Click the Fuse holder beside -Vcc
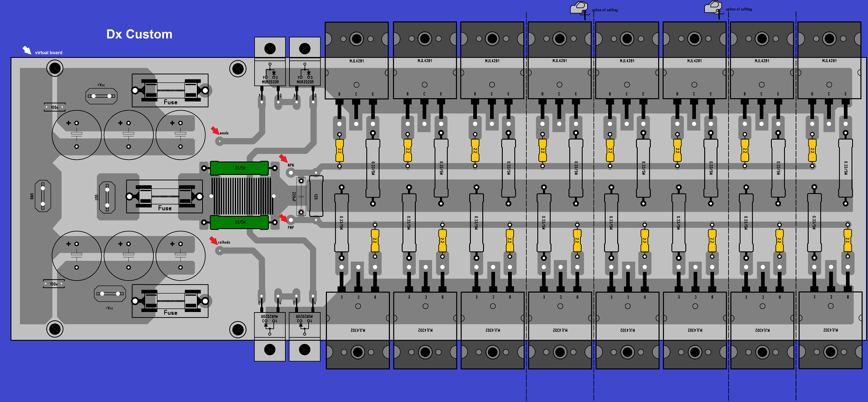This screenshot has width=868, height=402. (x=170, y=301)
